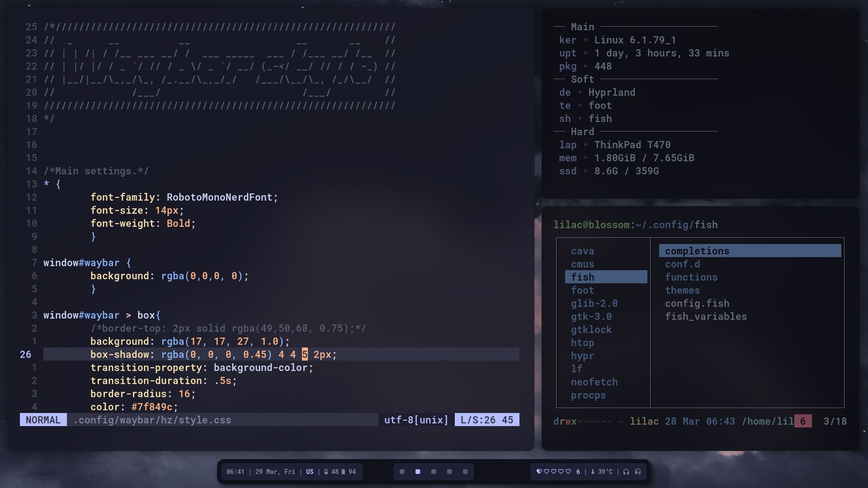
Task: Click the background: rgba(0,0,0, 0) line
Action: pyautogui.click(x=170, y=276)
